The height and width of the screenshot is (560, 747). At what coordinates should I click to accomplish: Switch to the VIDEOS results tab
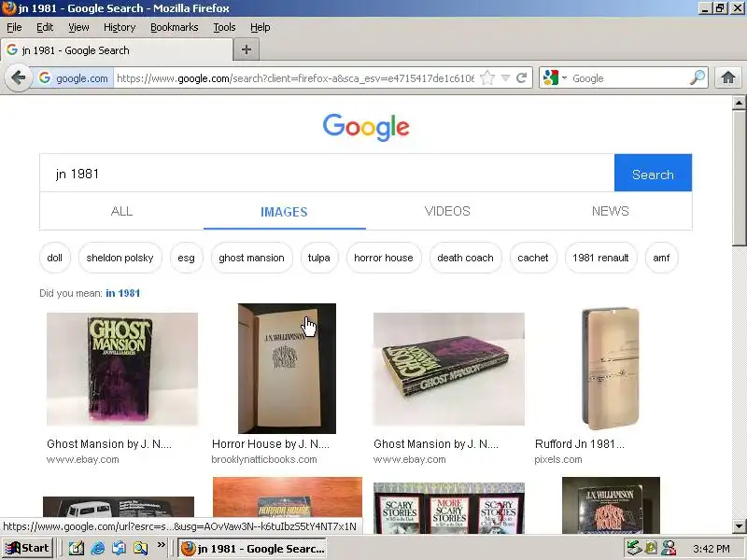pyautogui.click(x=447, y=211)
